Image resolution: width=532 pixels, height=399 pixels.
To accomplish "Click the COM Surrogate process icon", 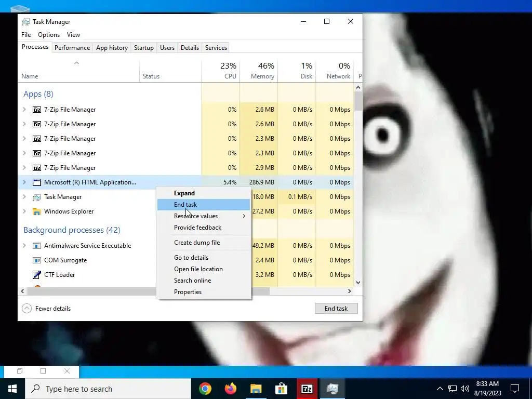I will click(x=37, y=260).
